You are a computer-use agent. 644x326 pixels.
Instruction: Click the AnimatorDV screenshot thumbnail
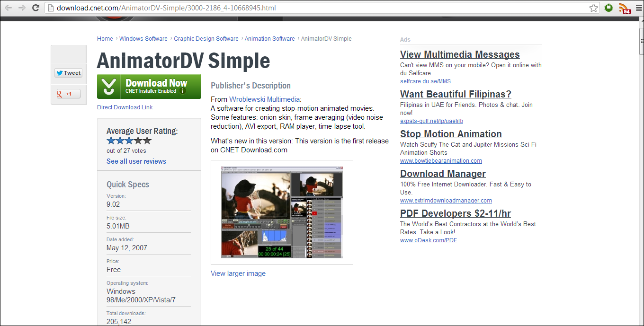pos(282,212)
